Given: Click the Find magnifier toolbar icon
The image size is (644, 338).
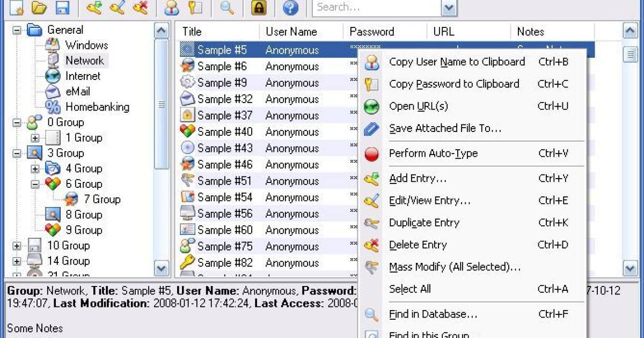Looking at the screenshot, I should (227, 8).
